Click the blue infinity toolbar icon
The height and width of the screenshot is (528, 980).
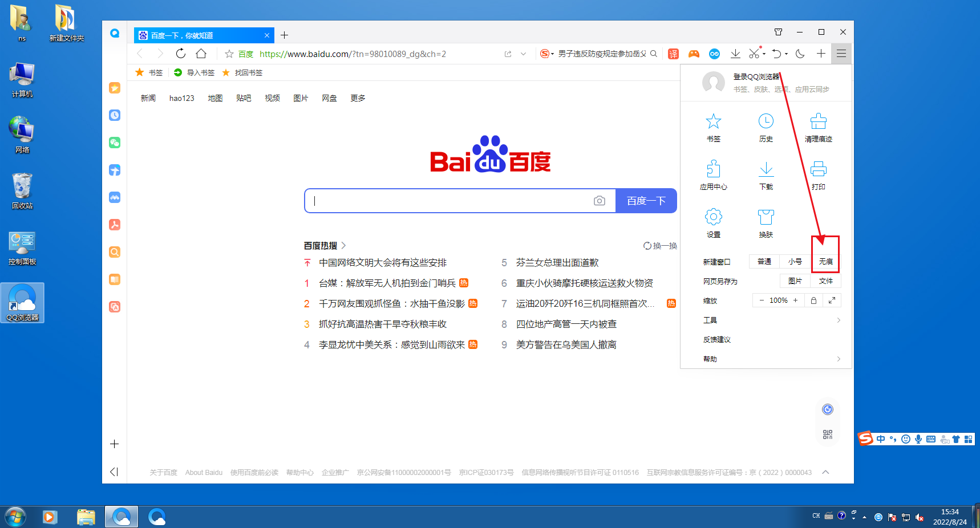click(x=714, y=54)
